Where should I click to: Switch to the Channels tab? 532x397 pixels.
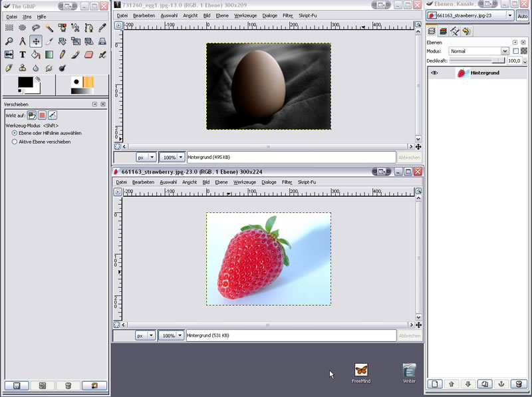pyautogui.click(x=443, y=31)
